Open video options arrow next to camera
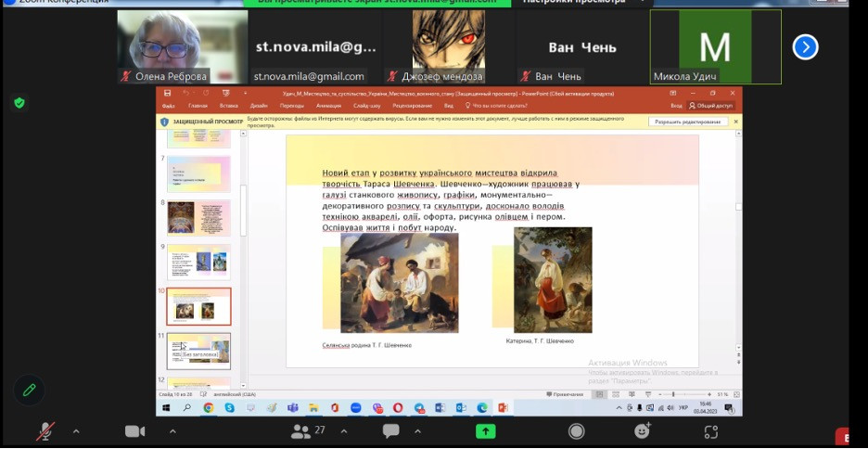 pyautogui.click(x=172, y=431)
